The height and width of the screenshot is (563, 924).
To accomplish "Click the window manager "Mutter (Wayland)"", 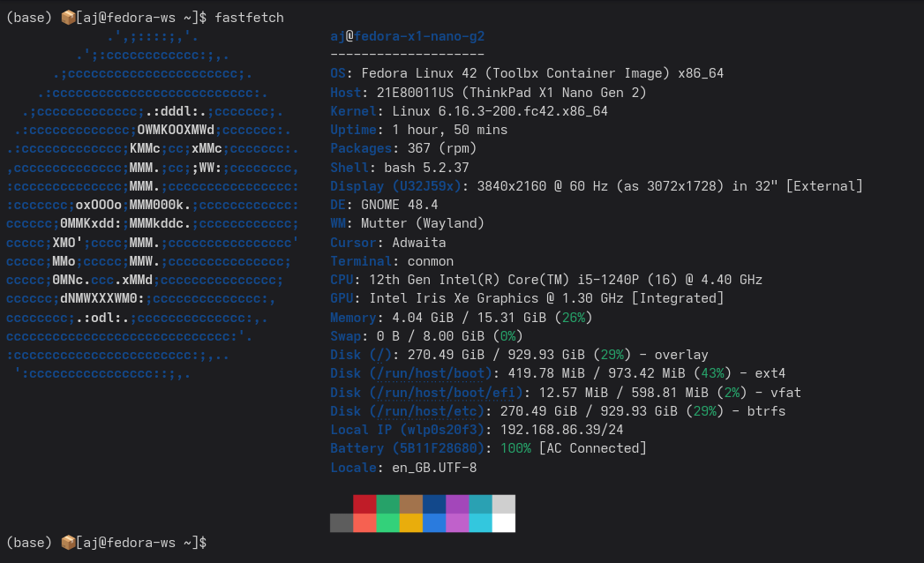I will [x=423, y=223].
